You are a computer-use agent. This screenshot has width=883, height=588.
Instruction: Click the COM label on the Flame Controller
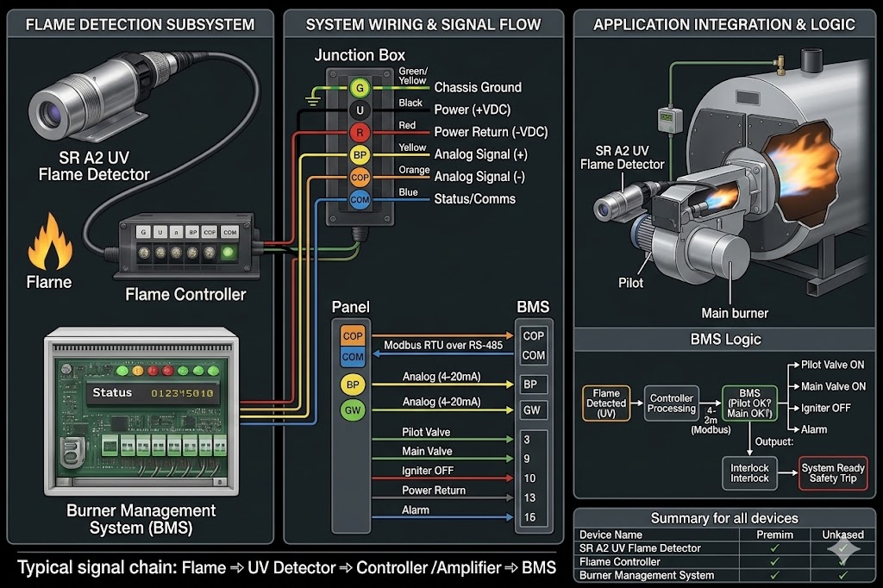[229, 232]
